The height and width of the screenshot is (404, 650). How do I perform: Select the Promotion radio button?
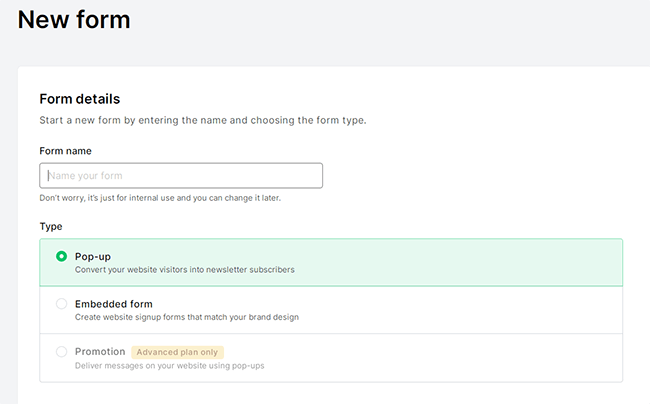coord(61,352)
